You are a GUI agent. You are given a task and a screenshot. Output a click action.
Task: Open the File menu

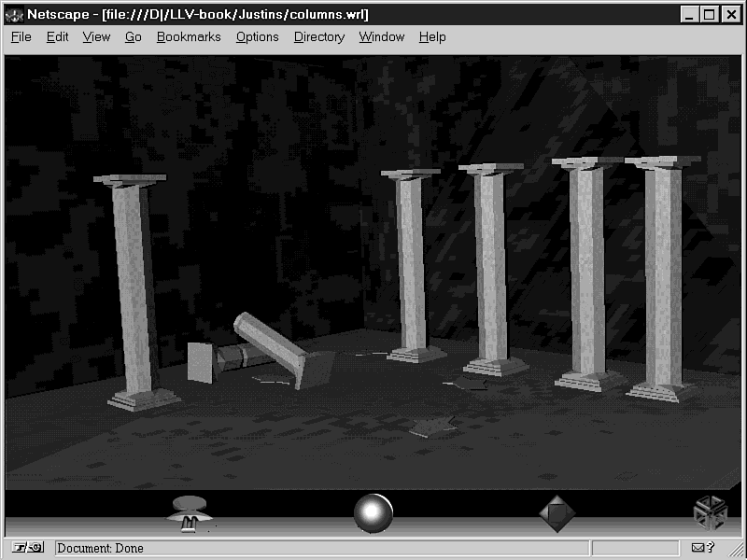point(21,37)
